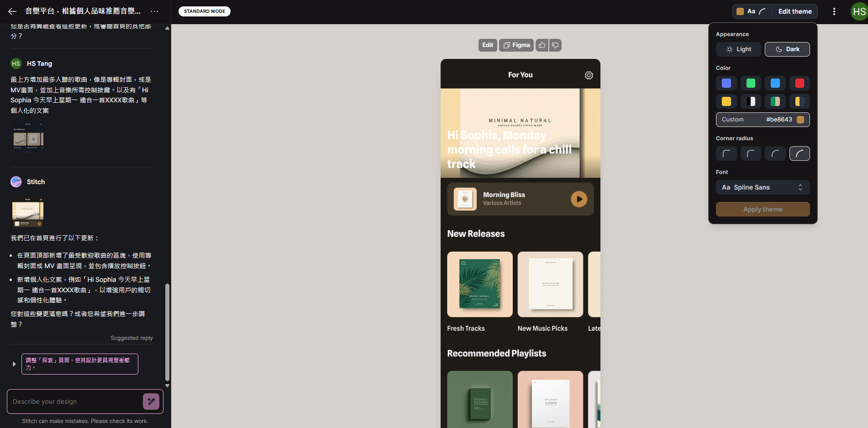Click the Describe your design input field
Screen dimensions: 868x428
[x=75, y=402]
